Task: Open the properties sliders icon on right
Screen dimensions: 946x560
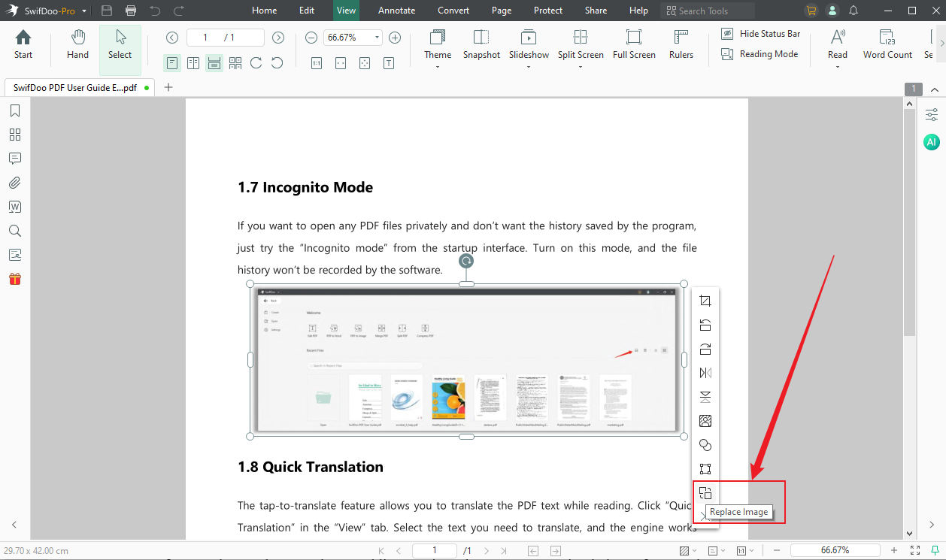Action: (932, 115)
